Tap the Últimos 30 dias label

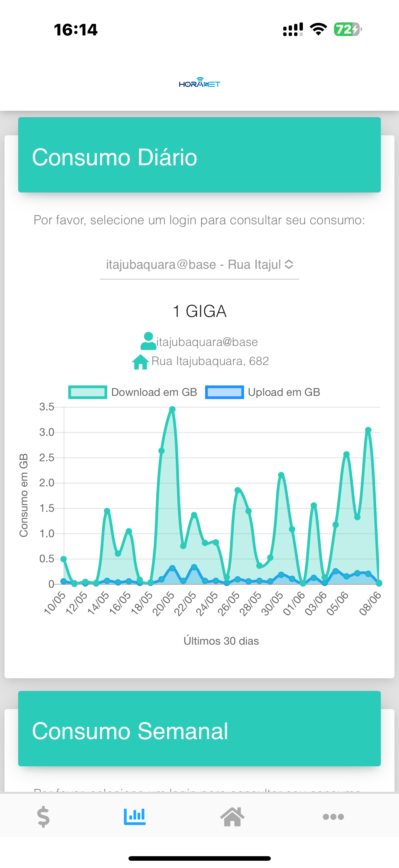click(221, 640)
